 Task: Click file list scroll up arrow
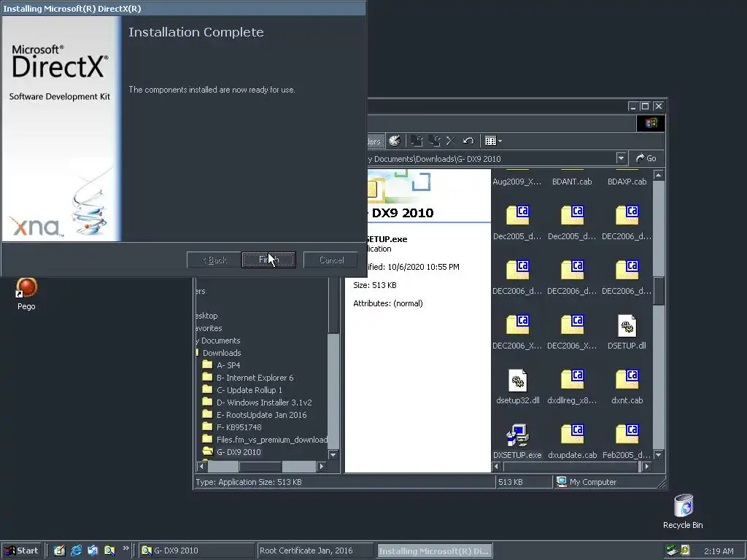(659, 175)
